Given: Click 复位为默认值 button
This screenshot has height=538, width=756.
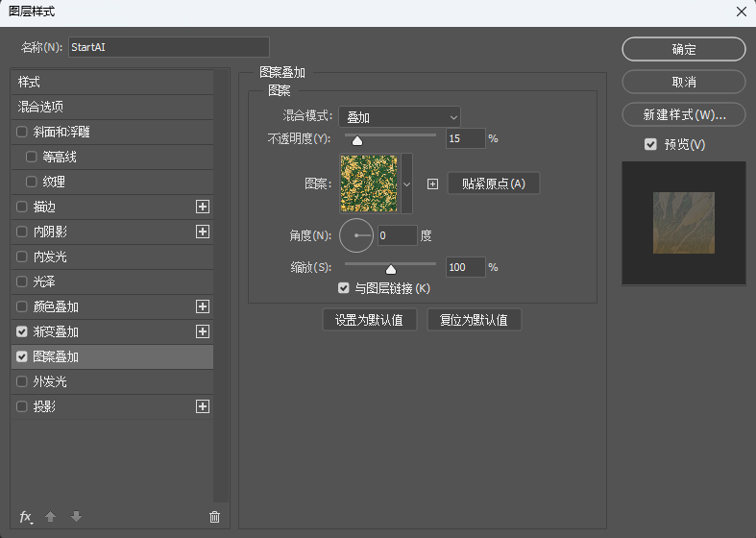Looking at the screenshot, I should click(474, 320).
